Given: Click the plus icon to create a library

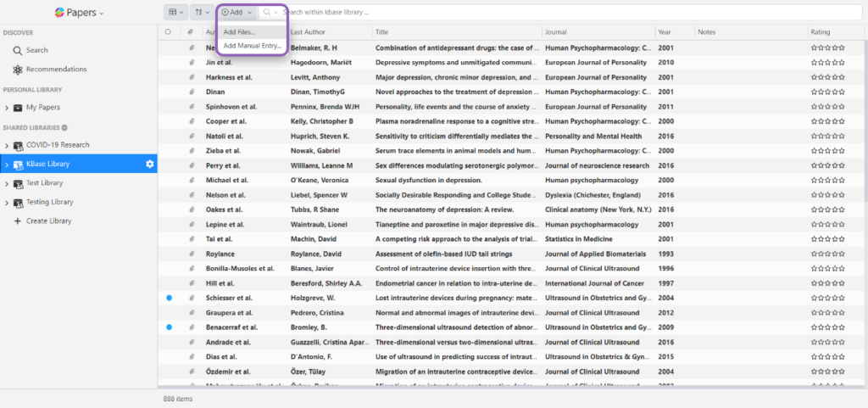Looking at the screenshot, I should pos(17,221).
